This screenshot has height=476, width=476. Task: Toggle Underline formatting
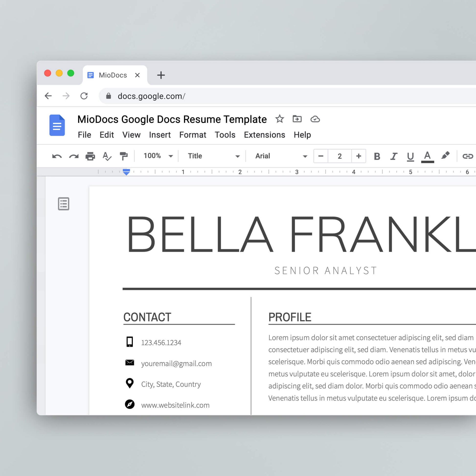(410, 156)
